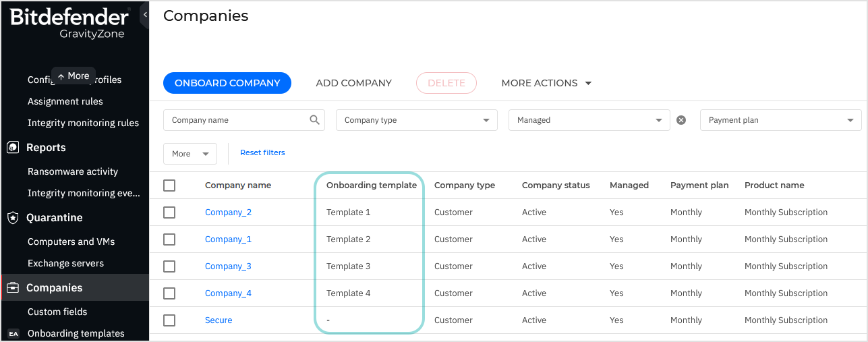This screenshot has height=342, width=868.
Task: Click the Template 2 cell
Action: (x=349, y=239)
